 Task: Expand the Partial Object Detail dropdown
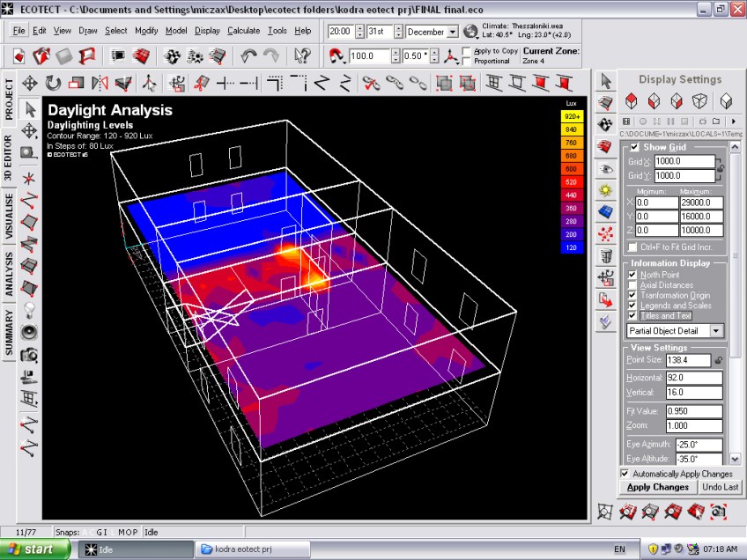pos(715,331)
